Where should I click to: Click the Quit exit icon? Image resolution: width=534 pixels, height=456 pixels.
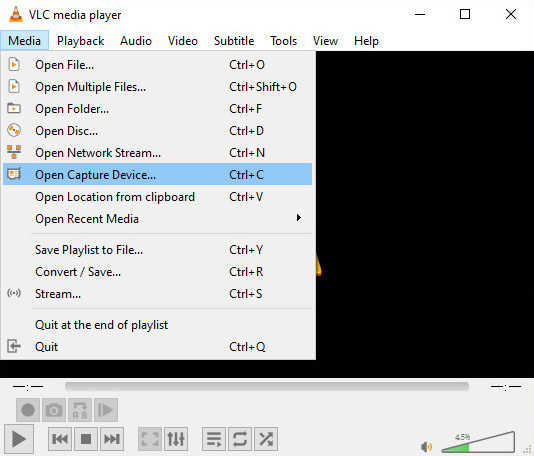[14, 346]
